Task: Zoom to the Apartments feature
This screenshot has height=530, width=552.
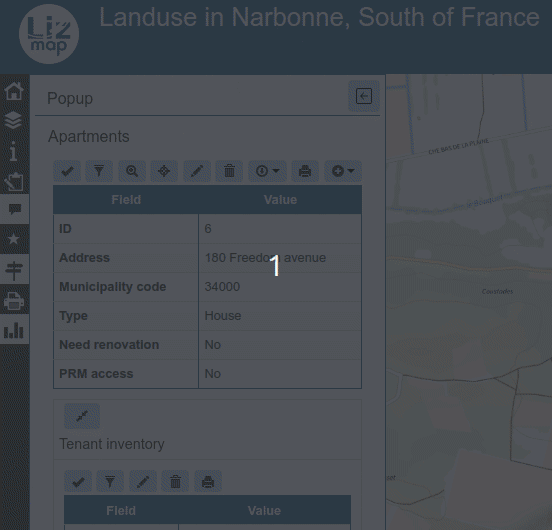Action: click(x=132, y=171)
